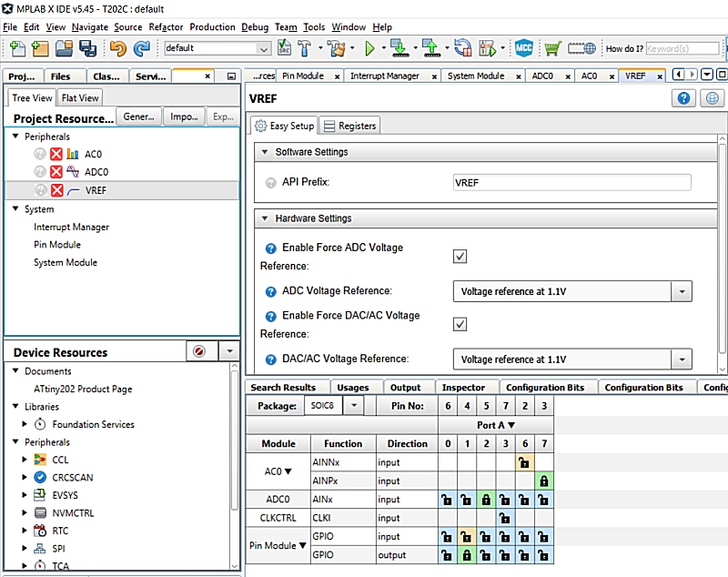Collapse the Hardware Settings section
This screenshot has width=728, height=577.
[265, 218]
